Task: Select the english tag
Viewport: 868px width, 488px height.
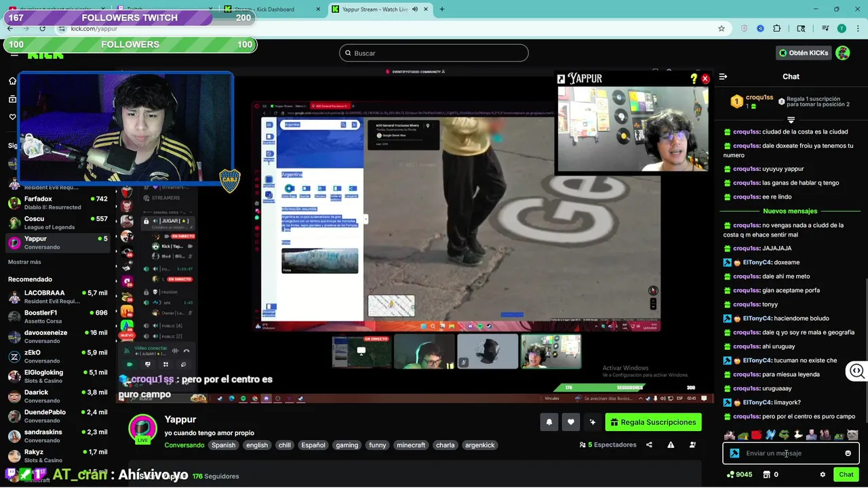Action: (x=257, y=445)
